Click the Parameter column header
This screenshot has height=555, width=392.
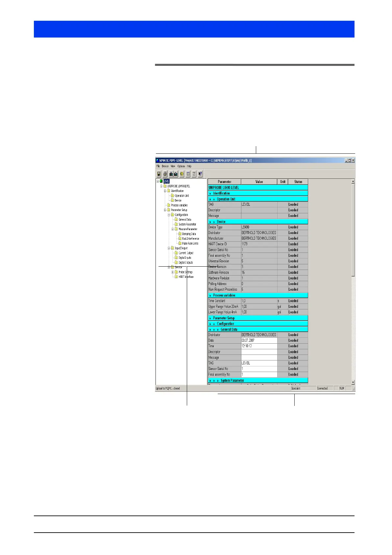224,182
